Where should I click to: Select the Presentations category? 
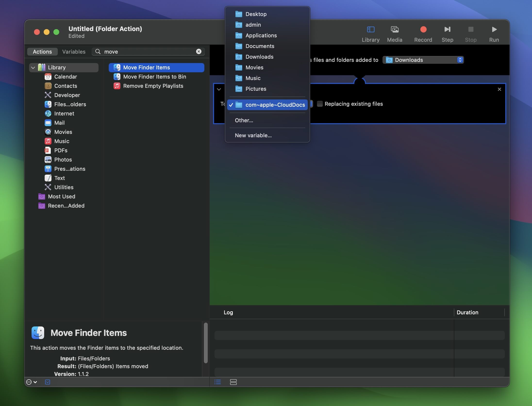[70, 169]
